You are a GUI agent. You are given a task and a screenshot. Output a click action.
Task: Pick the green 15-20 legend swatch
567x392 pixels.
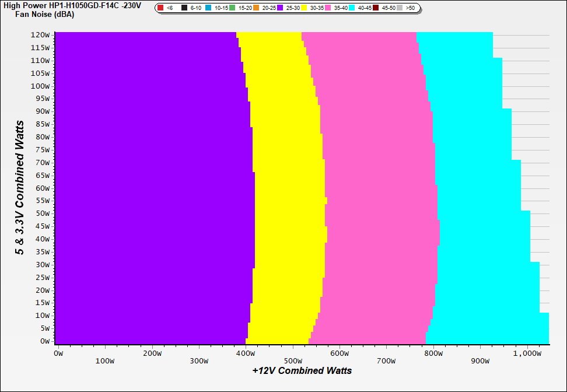tap(232, 8)
